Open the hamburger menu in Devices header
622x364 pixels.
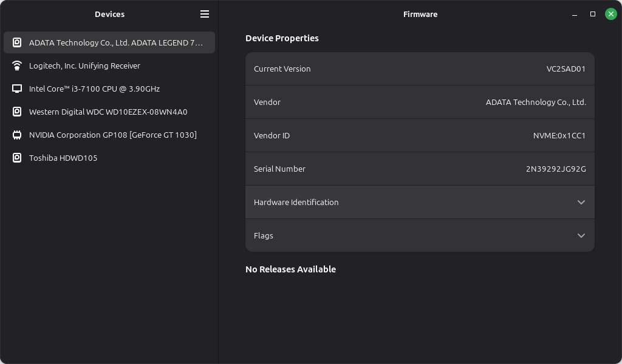205,14
